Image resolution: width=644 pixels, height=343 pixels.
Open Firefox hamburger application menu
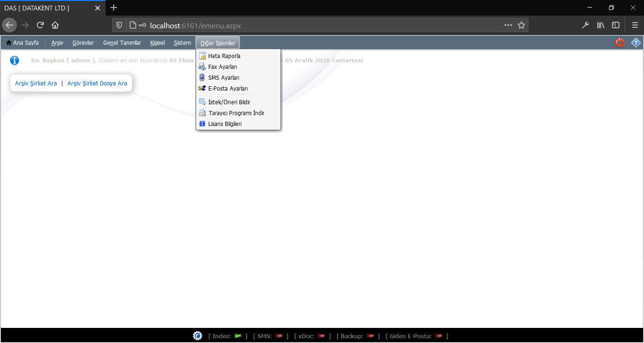635,25
